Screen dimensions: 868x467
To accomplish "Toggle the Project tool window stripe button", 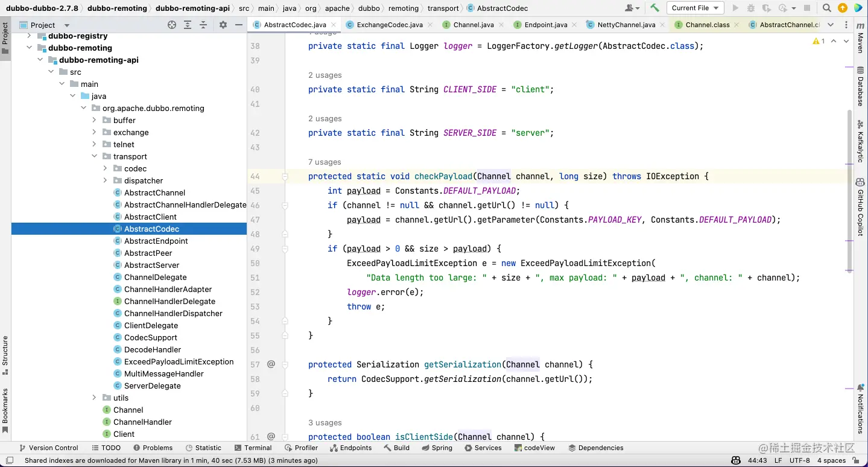I will click(5, 39).
